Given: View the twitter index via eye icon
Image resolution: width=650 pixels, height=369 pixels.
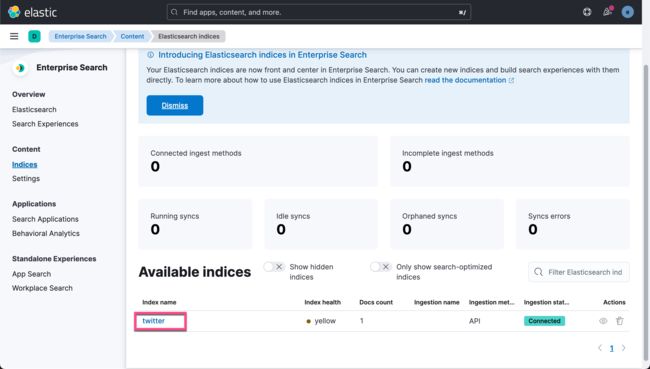Looking at the screenshot, I should [603, 321].
